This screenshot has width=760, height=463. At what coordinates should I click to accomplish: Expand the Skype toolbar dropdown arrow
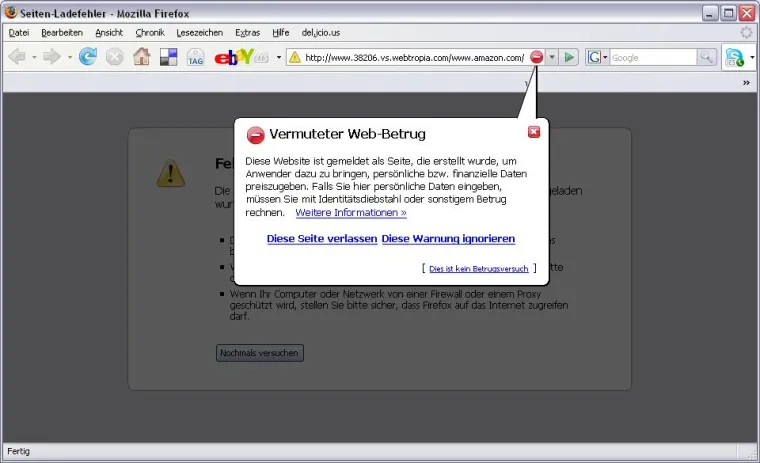752,57
